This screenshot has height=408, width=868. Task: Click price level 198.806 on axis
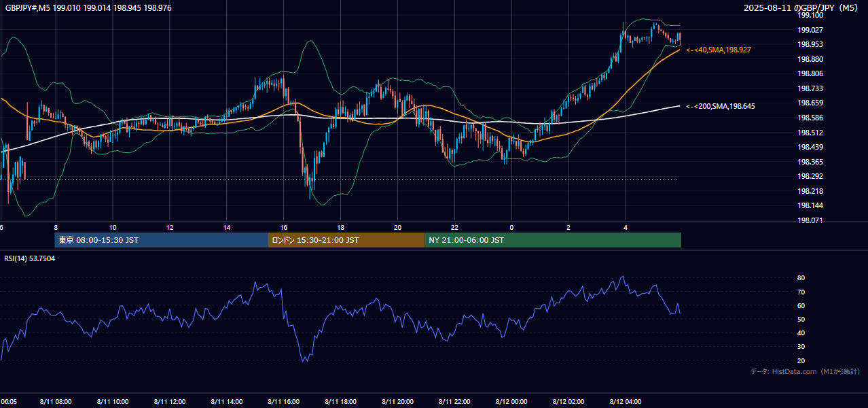pyautogui.click(x=810, y=73)
